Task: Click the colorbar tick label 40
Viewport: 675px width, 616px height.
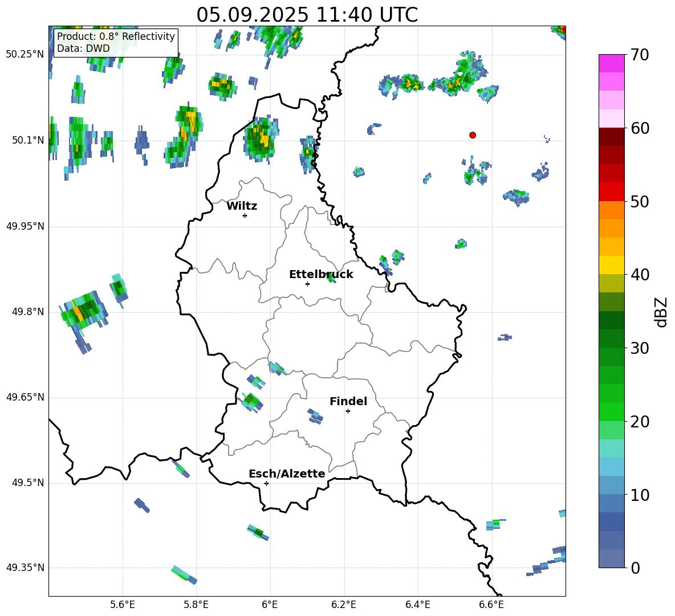Action: point(640,275)
